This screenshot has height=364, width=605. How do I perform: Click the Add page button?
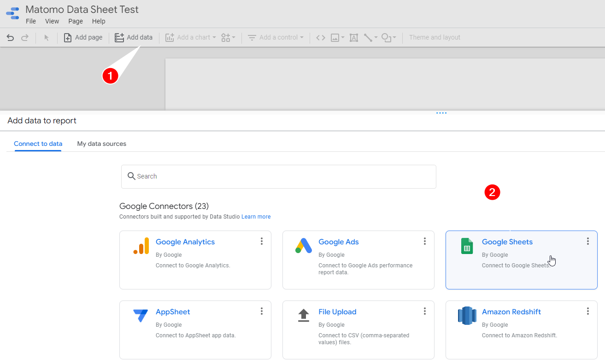(83, 37)
